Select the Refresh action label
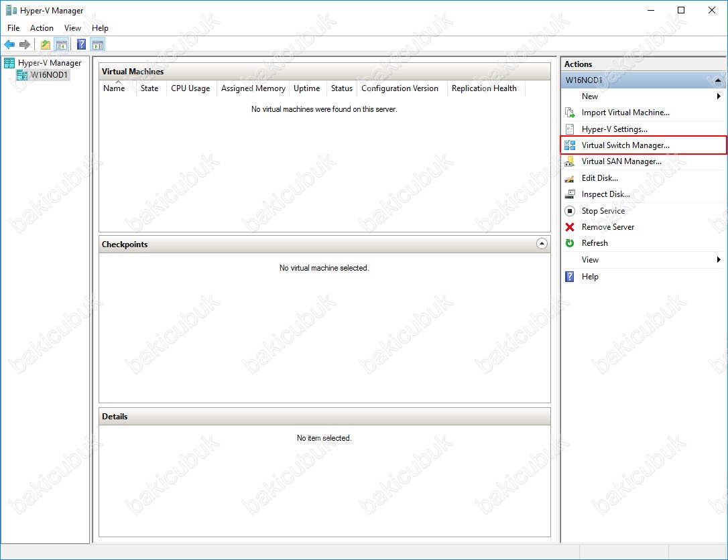This screenshot has width=728, height=560. [x=595, y=243]
